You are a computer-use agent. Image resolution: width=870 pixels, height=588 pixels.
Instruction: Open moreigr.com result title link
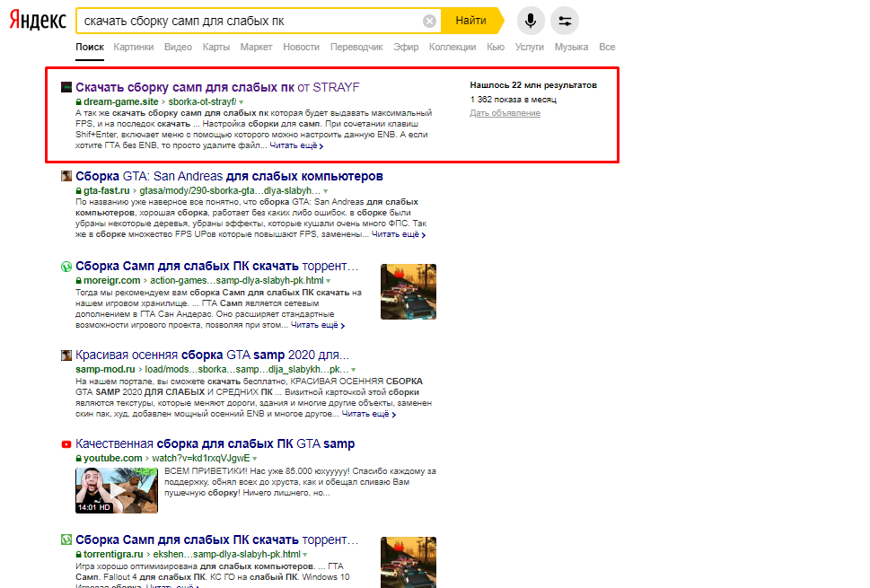(x=217, y=267)
